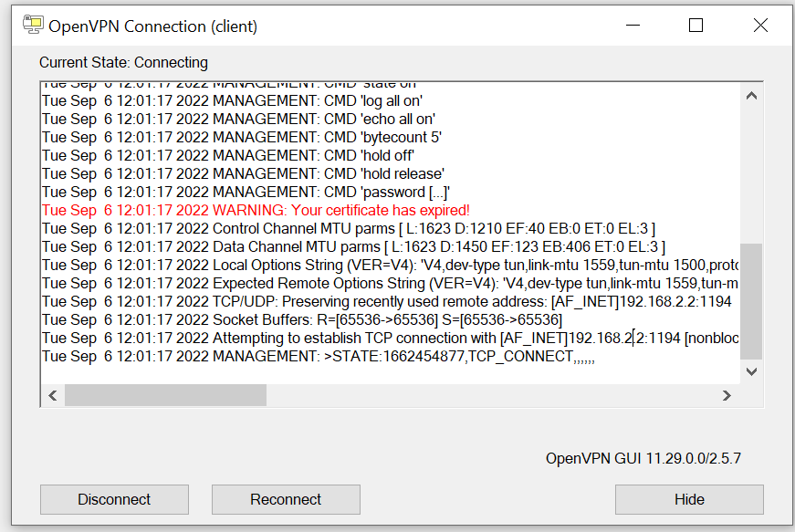Click the left arrow on the horizontal scrollbar

pyautogui.click(x=52, y=395)
